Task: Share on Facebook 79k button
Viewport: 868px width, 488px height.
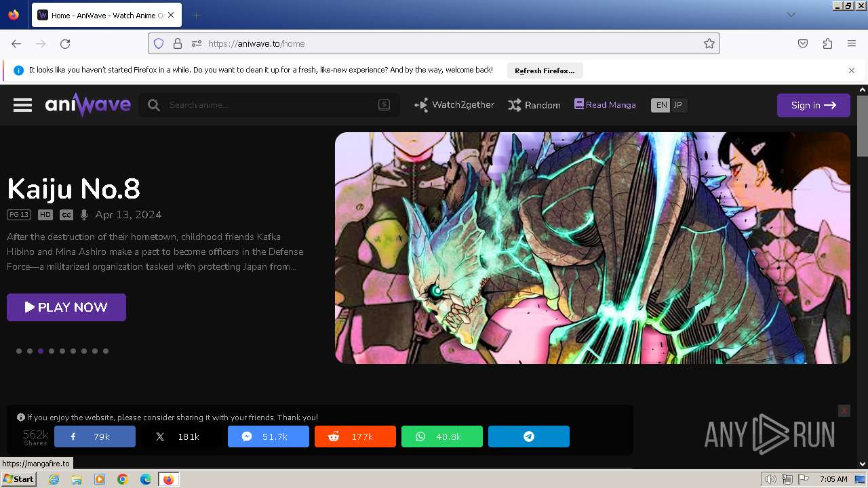Action: point(95,436)
